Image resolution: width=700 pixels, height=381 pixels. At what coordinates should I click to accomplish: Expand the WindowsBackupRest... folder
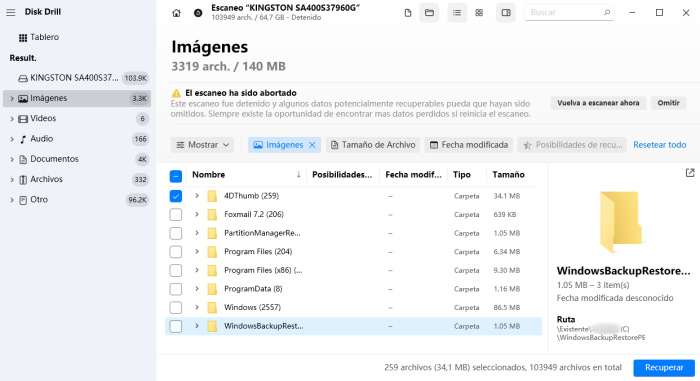196,327
